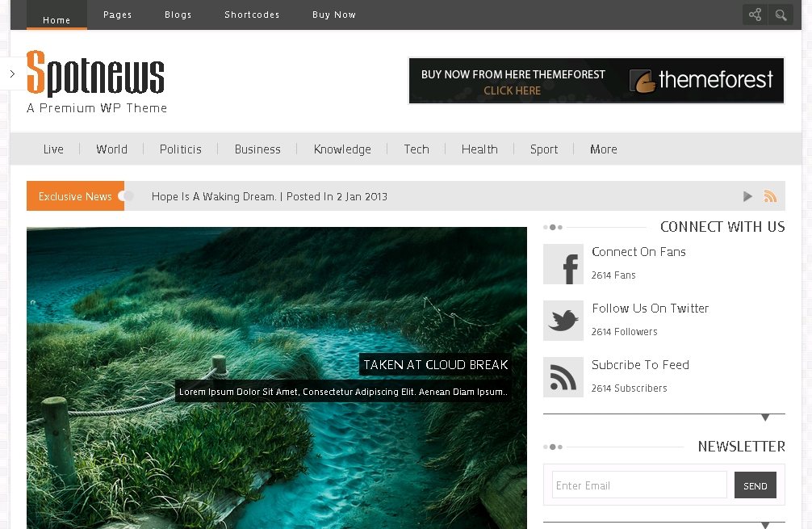The image size is (812, 529).
Task: Open the Shortcodes menu item
Action: pos(252,15)
